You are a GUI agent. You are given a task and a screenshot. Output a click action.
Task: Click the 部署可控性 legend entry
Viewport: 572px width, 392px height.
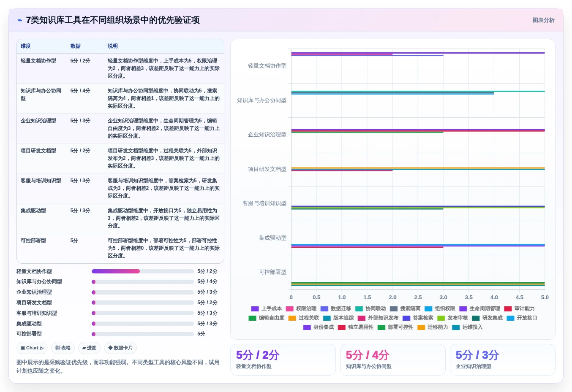pos(395,327)
